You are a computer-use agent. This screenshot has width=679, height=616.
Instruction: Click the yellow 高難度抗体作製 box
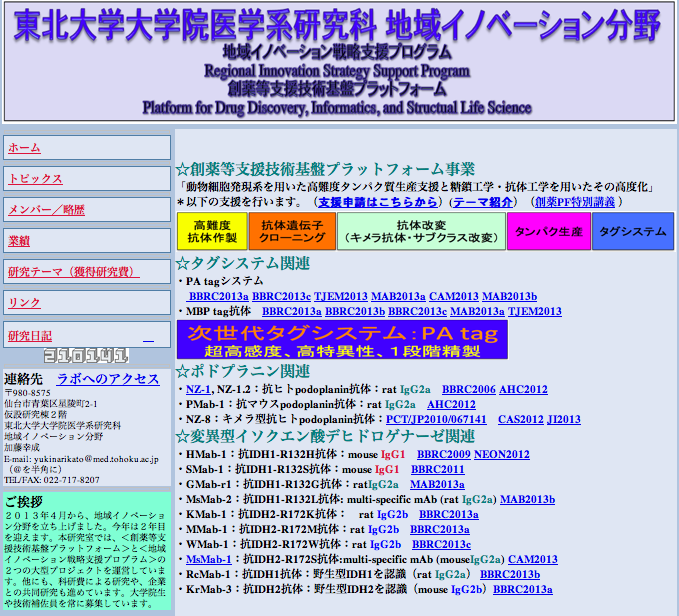(x=212, y=231)
